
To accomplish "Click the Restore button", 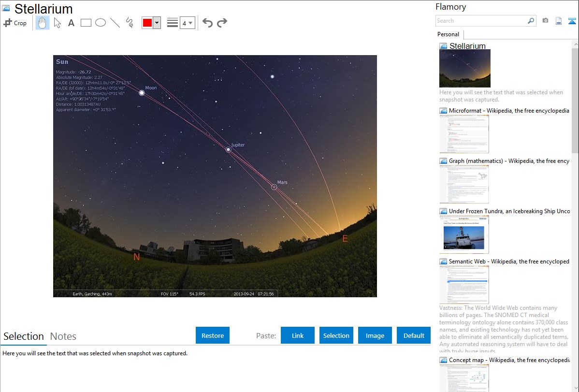I will pos(213,335).
